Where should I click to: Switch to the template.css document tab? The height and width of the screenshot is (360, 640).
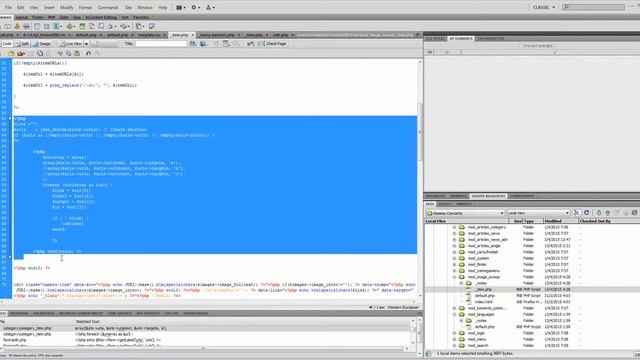click(149, 35)
